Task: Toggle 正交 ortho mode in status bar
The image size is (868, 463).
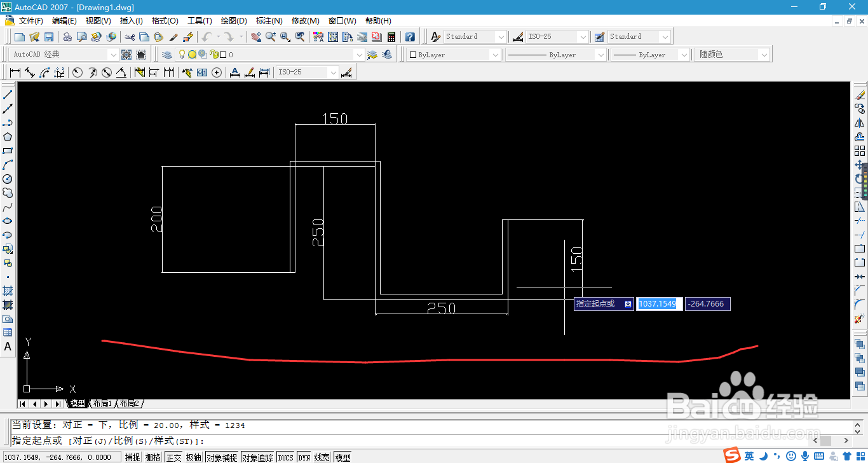Action: (173, 457)
